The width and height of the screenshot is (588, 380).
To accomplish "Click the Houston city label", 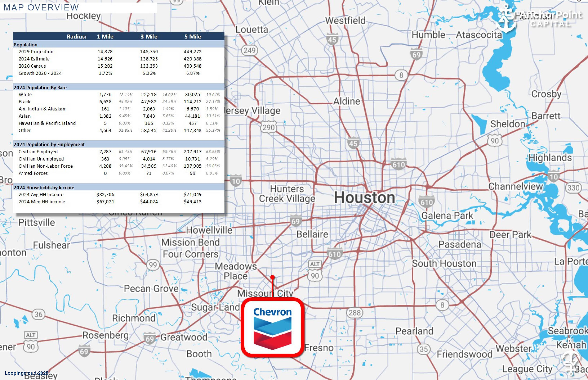I will click(x=364, y=198).
